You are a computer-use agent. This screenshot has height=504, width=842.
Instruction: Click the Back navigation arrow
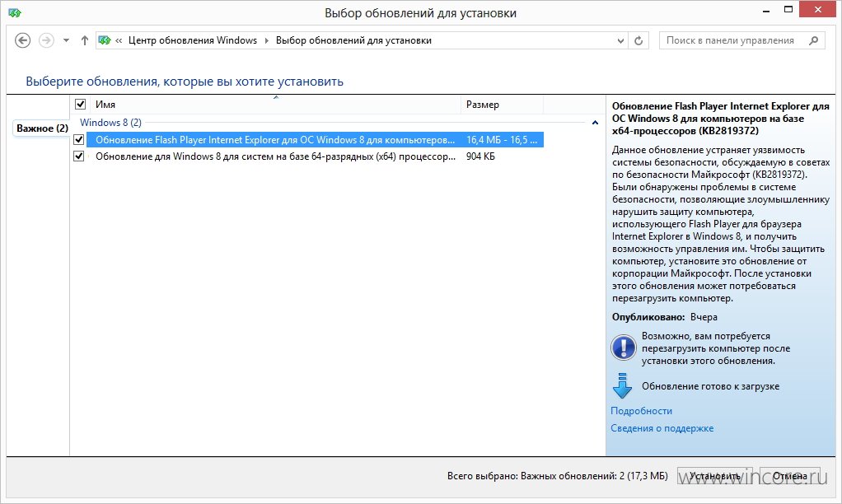[x=22, y=40]
